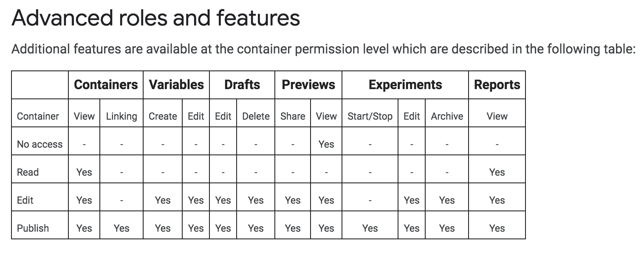Select the 'No access' row label
This screenshot has width=644, height=258.
pos(40,144)
